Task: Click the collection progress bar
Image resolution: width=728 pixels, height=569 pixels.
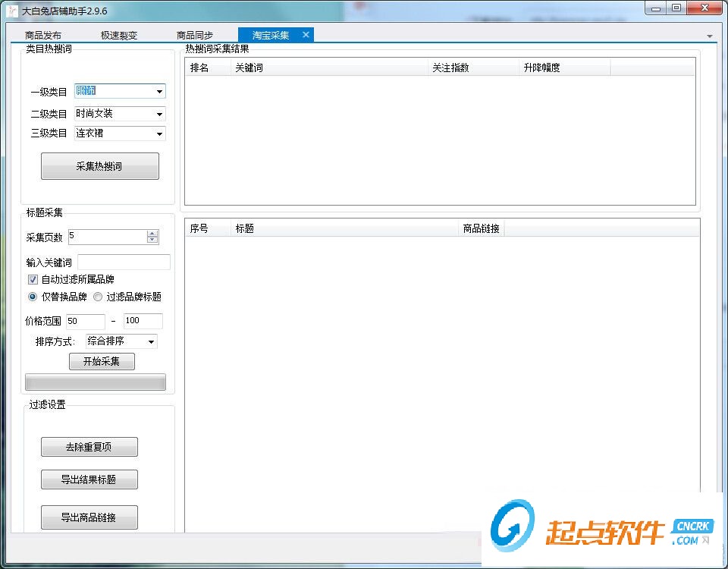Action: click(x=96, y=382)
